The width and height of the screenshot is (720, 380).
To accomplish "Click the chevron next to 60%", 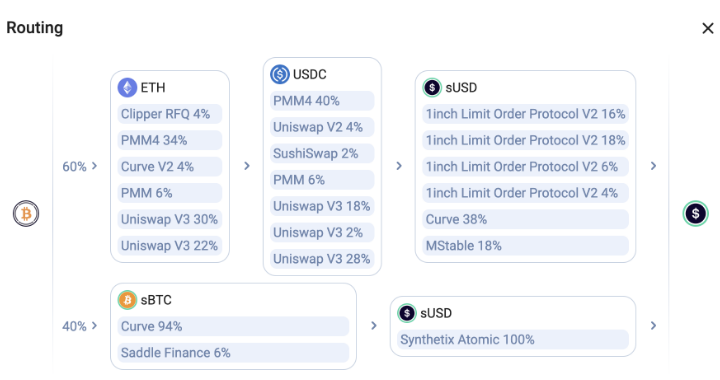I will tap(95, 166).
